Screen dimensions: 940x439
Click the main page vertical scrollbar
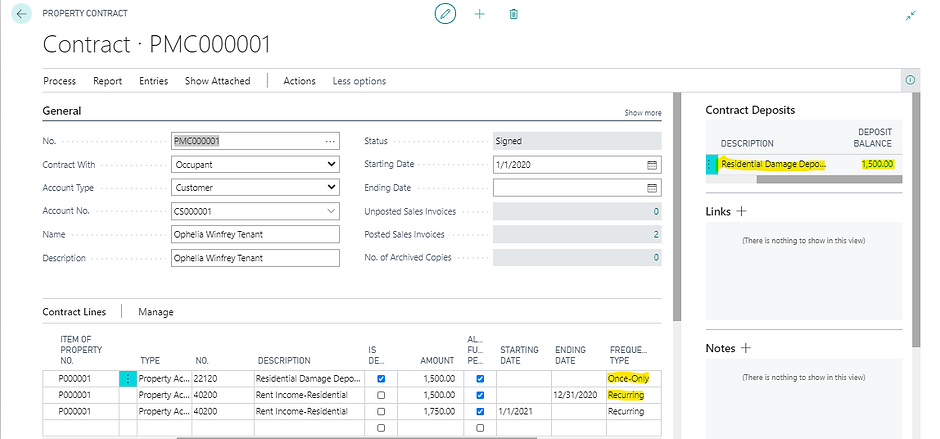tap(677, 207)
